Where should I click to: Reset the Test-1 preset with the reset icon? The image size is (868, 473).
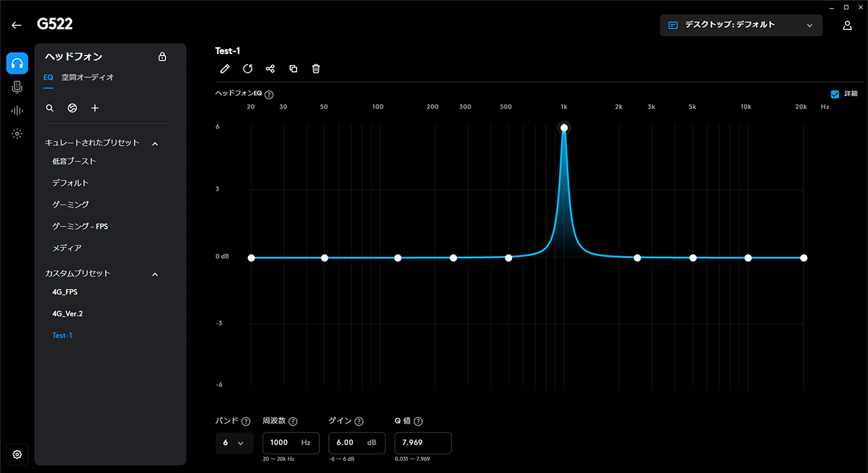(x=248, y=68)
